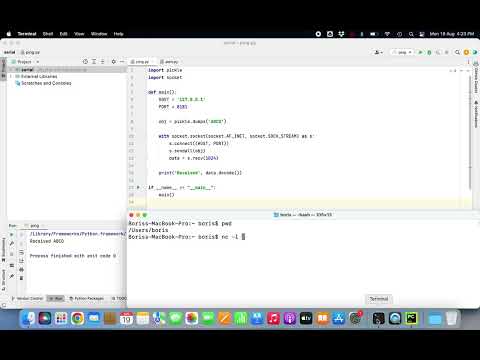
Task: Switch to the second editor tab next to ping.py
Action: click(170, 62)
